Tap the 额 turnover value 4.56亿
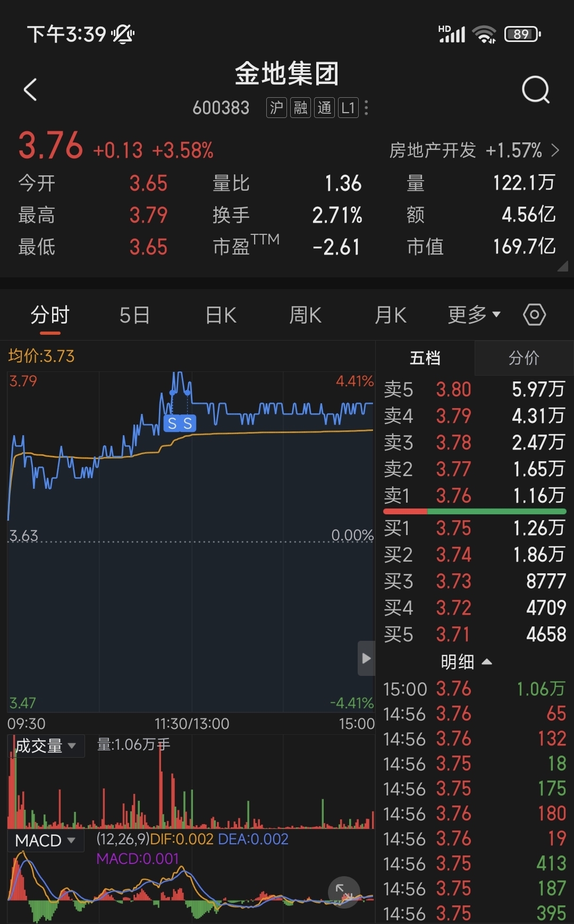 pos(528,215)
